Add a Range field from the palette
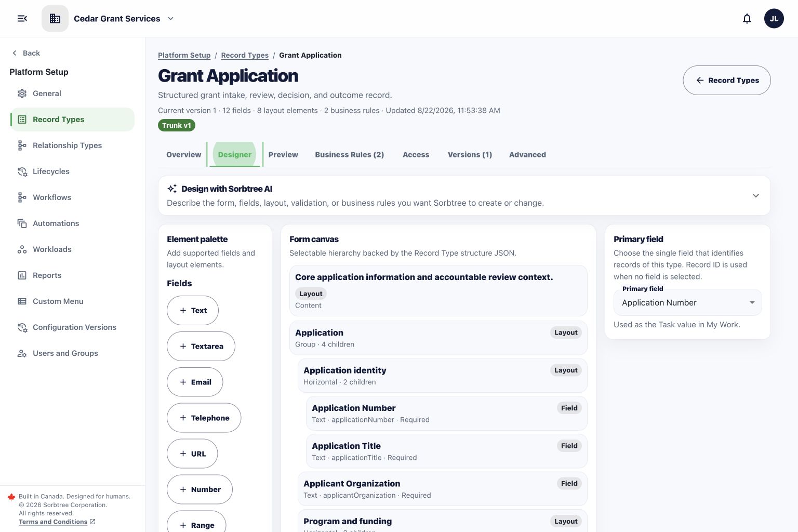Screen dimensions: 798x532 click(196, 522)
